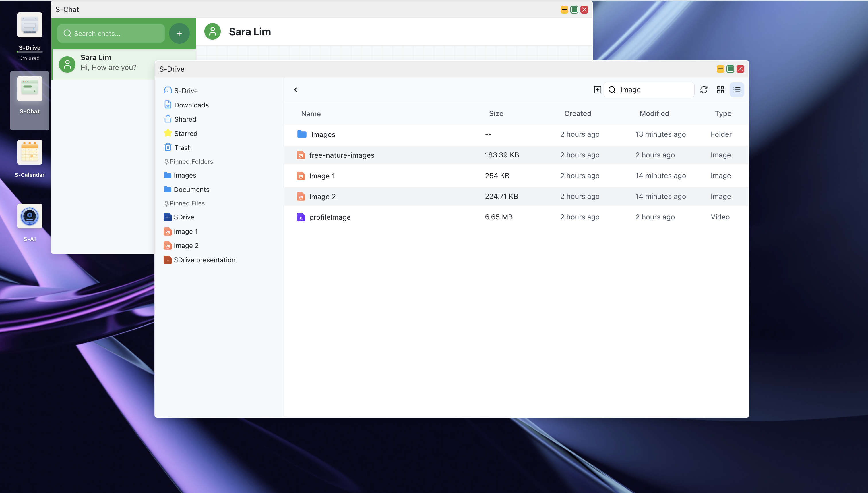Switch to list view layout
868x493 pixels.
[x=737, y=90]
